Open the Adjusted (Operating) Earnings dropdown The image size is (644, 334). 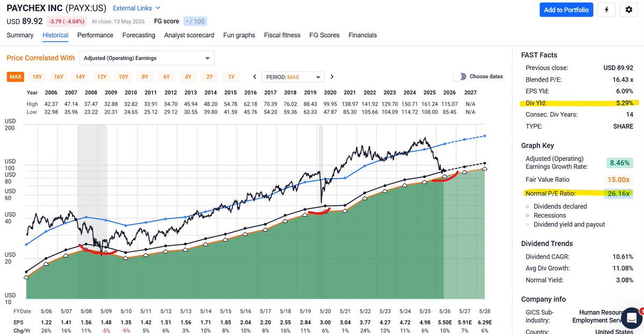(x=147, y=58)
